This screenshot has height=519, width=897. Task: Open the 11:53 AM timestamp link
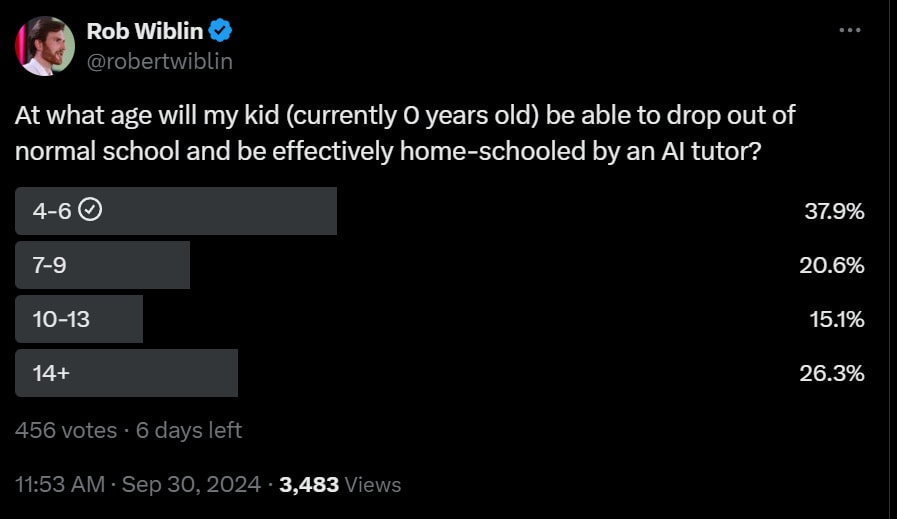pos(60,485)
